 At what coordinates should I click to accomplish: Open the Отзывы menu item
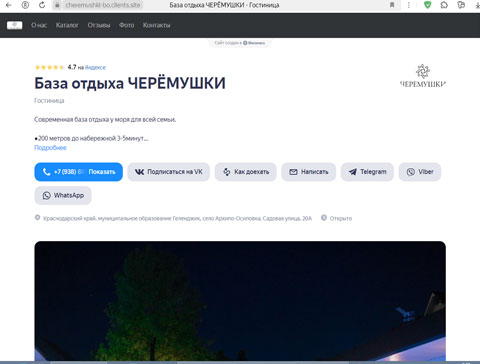click(x=99, y=25)
